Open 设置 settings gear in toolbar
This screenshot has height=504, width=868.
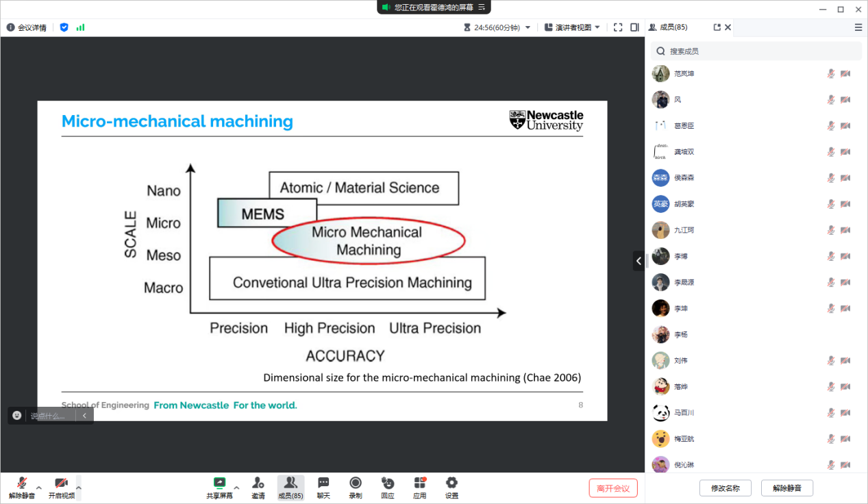pos(451,486)
